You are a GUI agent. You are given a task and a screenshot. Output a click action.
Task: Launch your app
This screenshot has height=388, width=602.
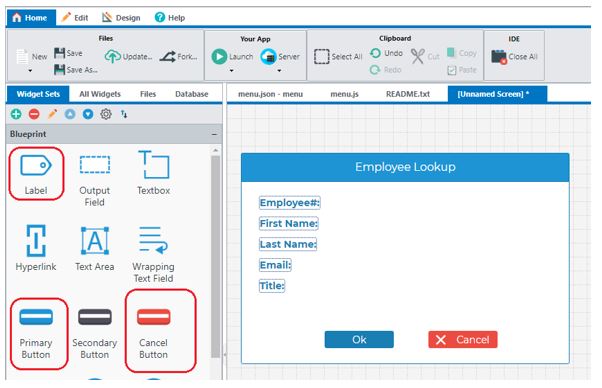click(232, 57)
